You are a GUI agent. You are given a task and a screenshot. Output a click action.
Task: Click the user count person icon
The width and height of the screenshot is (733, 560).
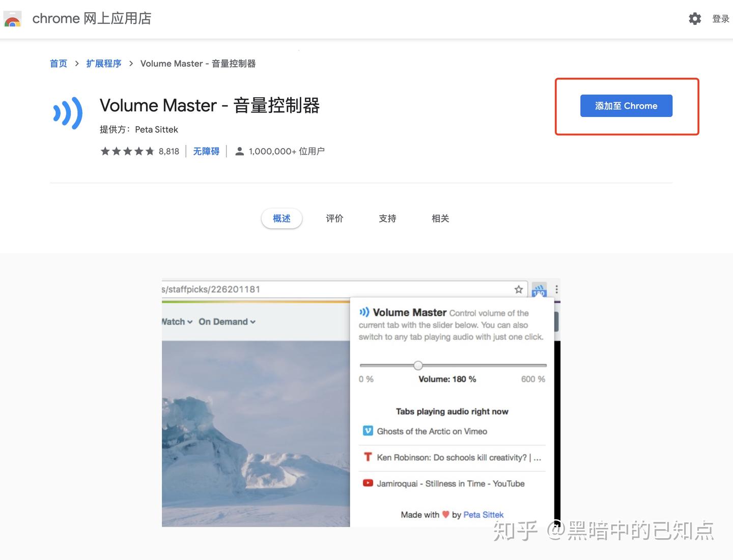click(239, 151)
